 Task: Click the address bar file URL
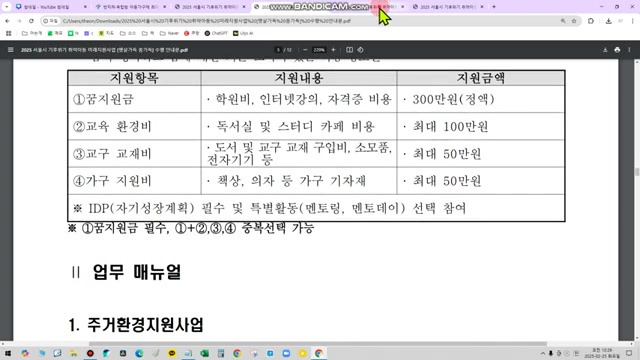[207, 21]
